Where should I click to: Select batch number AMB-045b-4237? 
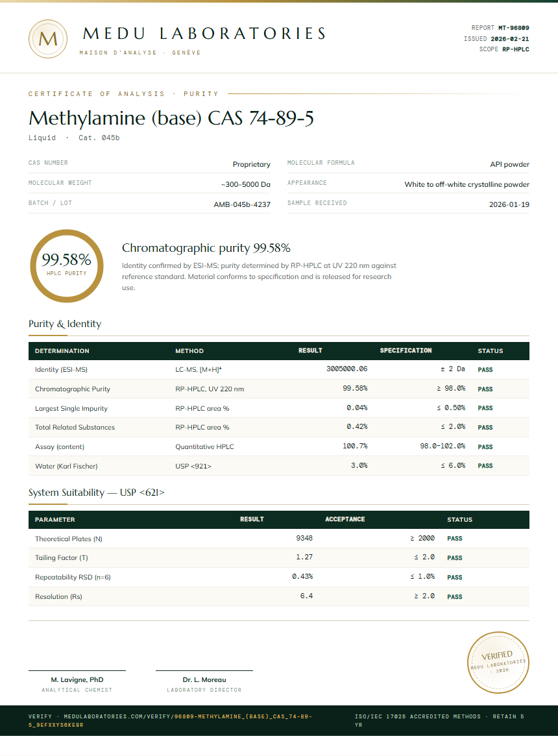242,204
